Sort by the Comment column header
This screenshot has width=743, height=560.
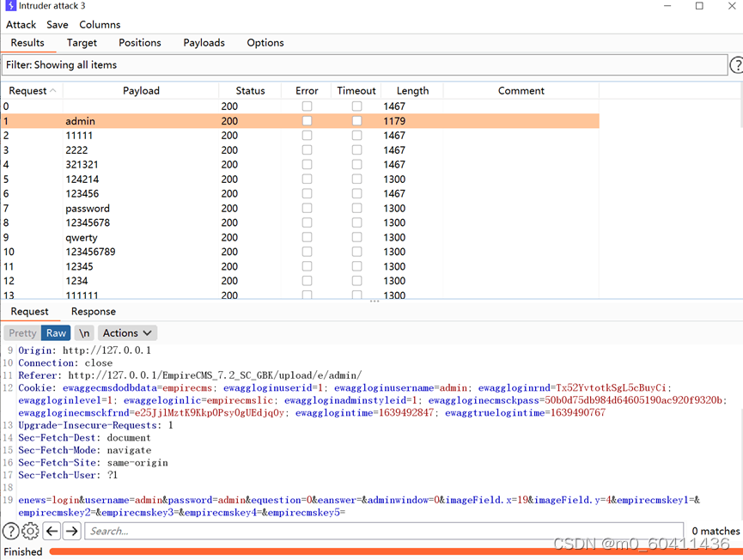521,90
